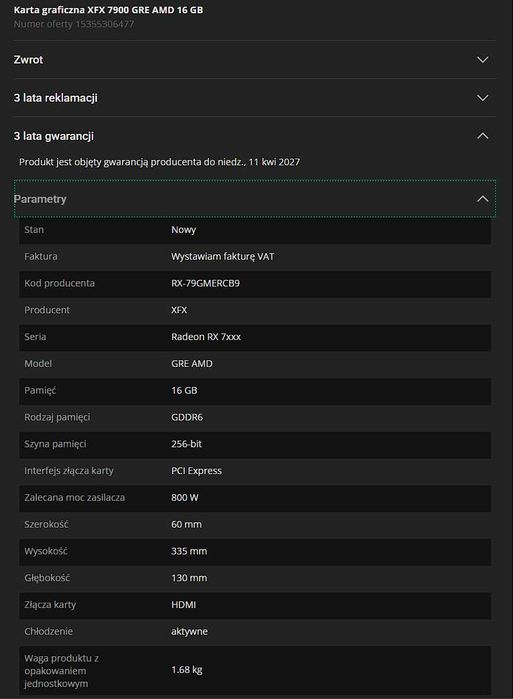Click the Złącza karty label

50,604
